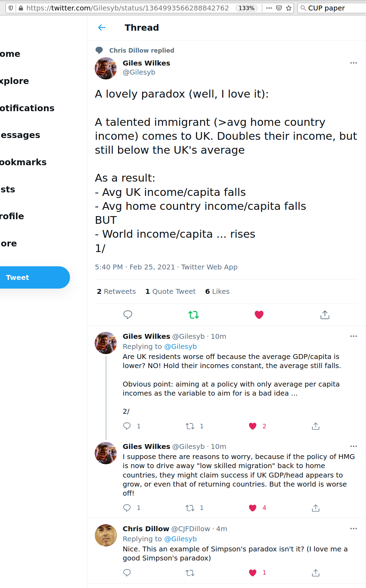The height and width of the screenshot is (588, 366).
Task: Retweet Chris Dillow's reply
Action: (190, 573)
